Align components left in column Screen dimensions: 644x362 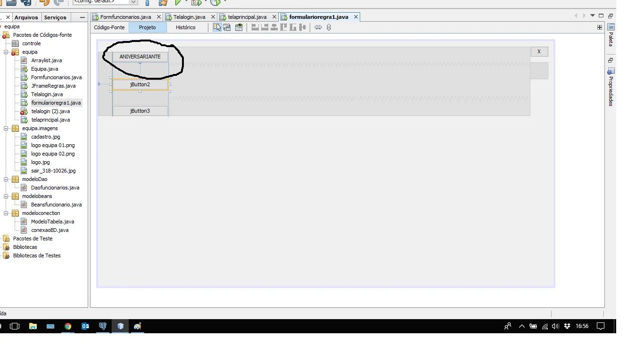click(x=255, y=27)
